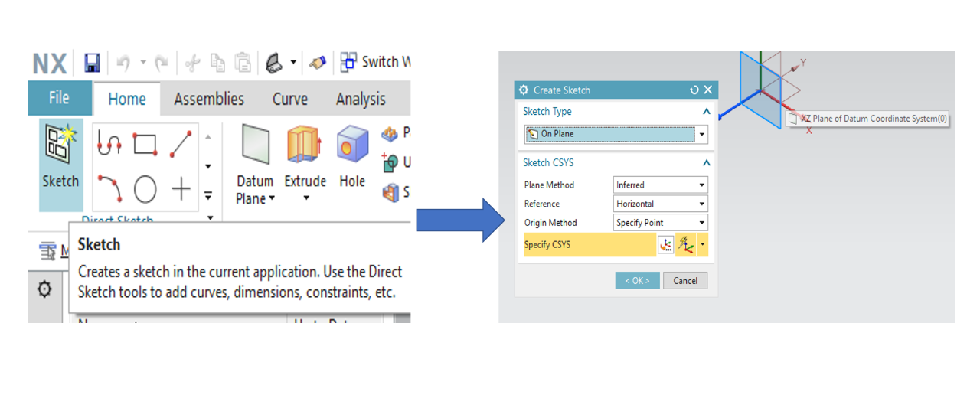Select the Point plus tool
Viewport: 980px width, 418px height.
click(181, 188)
